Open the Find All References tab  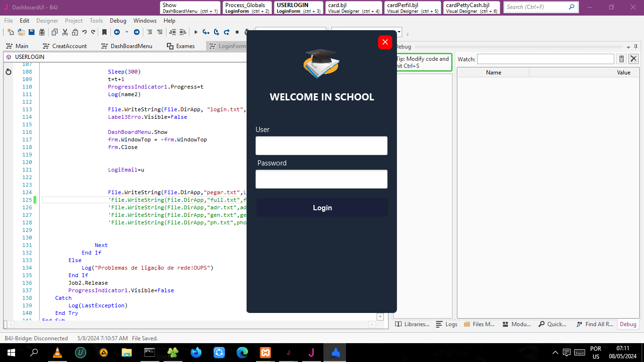coord(595,324)
